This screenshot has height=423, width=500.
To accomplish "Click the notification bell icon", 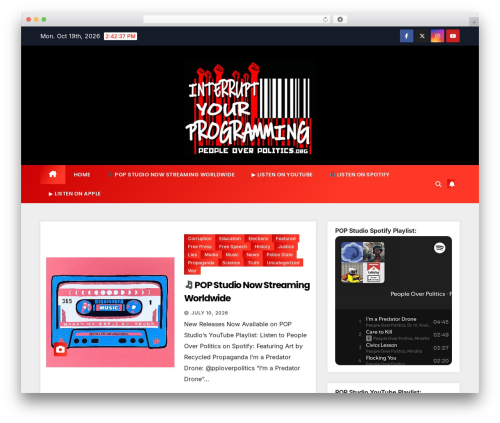I will (x=452, y=184).
